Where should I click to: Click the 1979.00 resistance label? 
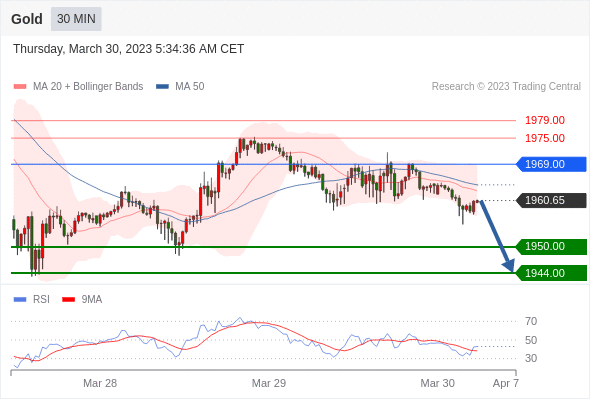pos(545,120)
